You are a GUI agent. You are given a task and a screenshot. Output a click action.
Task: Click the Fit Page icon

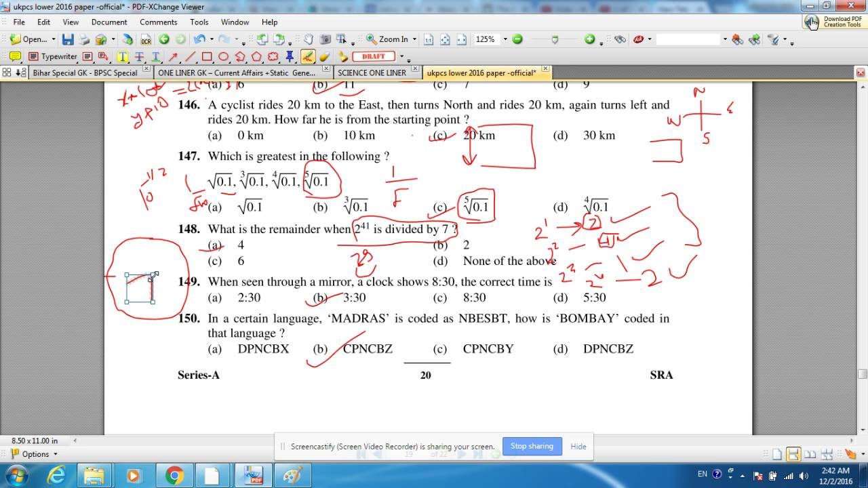[x=446, y=39]
